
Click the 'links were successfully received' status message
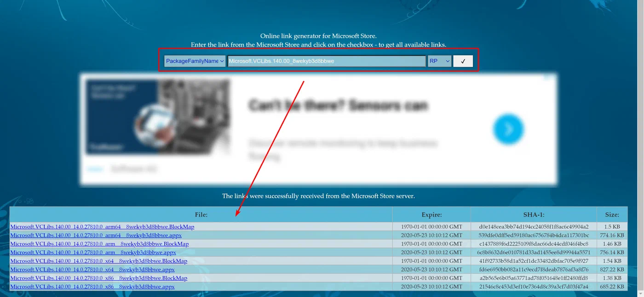tap(318, 196)
